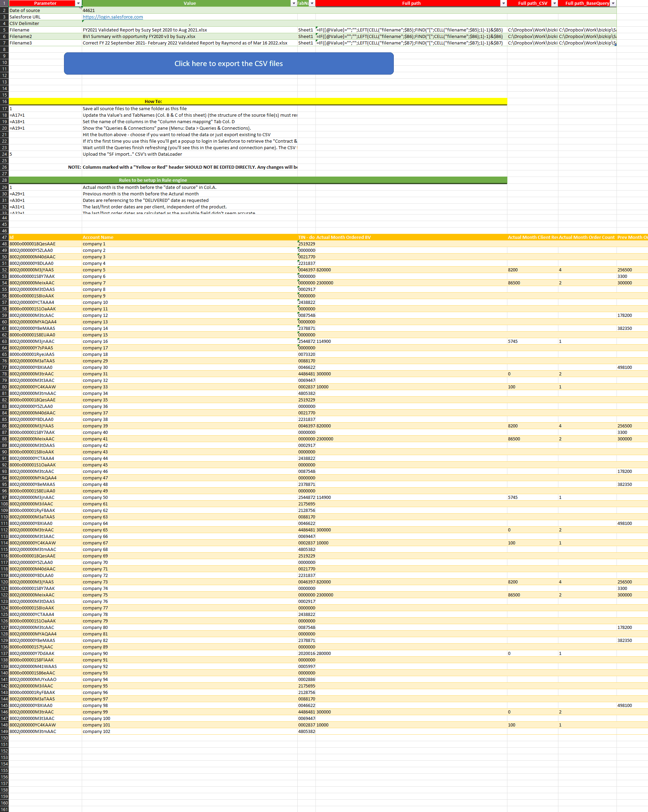Select the Dates referencing DELIVERED date rule
Viewport: 648px width, 812px height.
[190, 201]
